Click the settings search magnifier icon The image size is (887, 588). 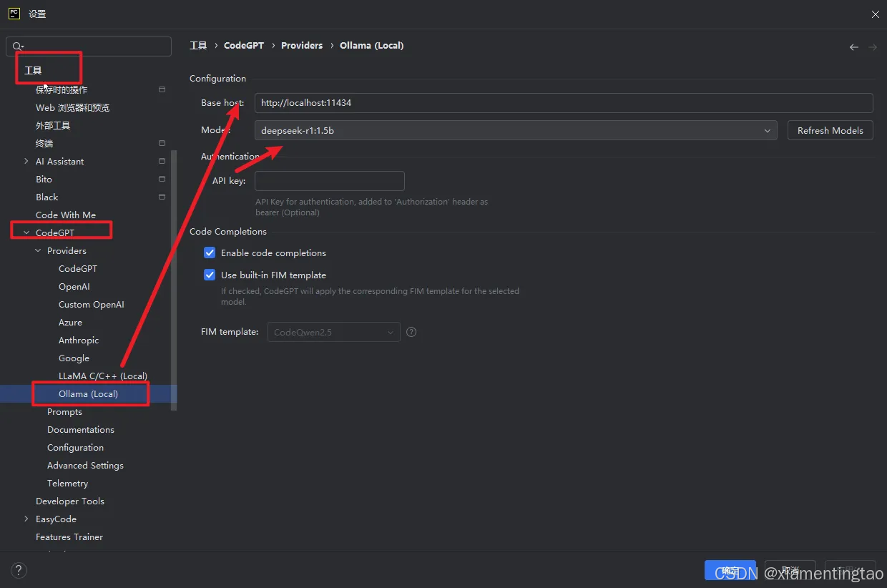click(18, 46)
